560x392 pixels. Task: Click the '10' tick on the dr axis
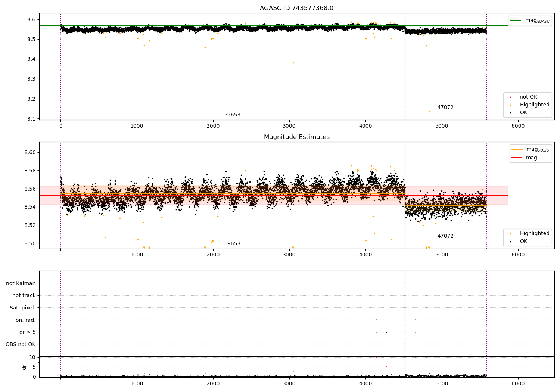32,357
